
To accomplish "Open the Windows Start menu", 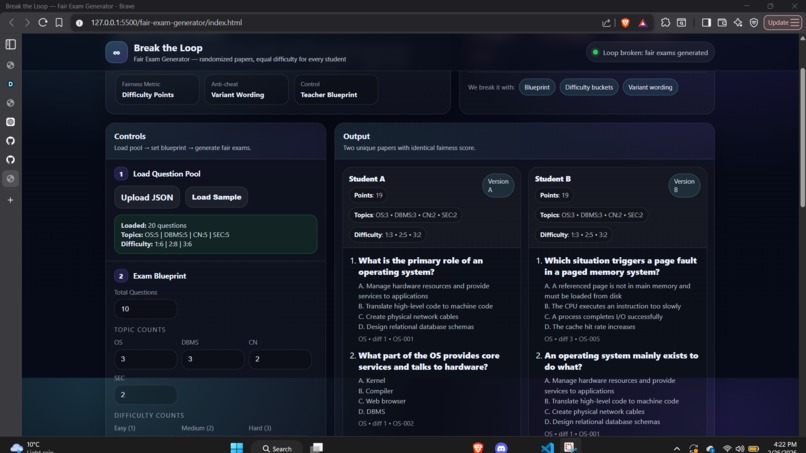I will [x=236, y=447].
